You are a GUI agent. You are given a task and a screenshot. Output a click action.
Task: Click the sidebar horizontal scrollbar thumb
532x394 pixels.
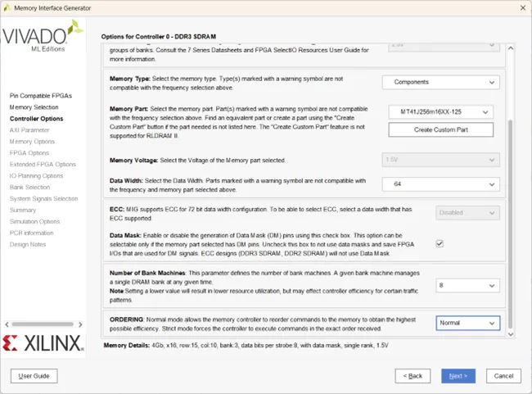43,324
